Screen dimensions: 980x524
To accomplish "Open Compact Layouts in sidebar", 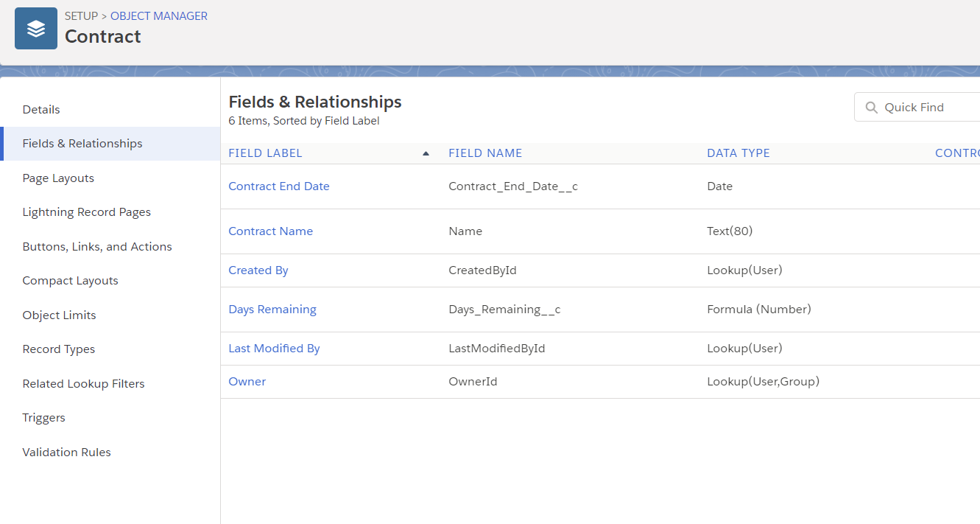I will pos(70,281).
